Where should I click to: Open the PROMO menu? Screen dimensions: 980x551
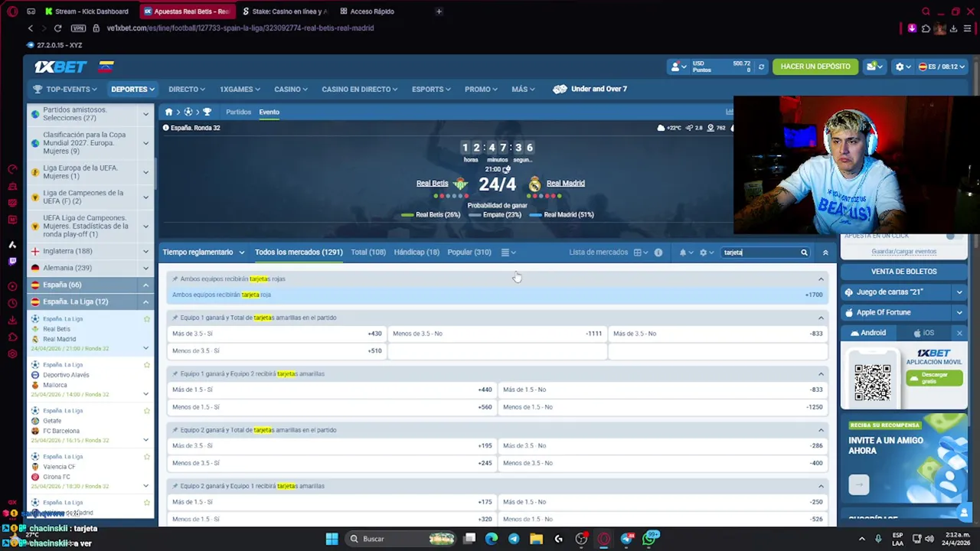pyautogui.click(x=481, y=90)
